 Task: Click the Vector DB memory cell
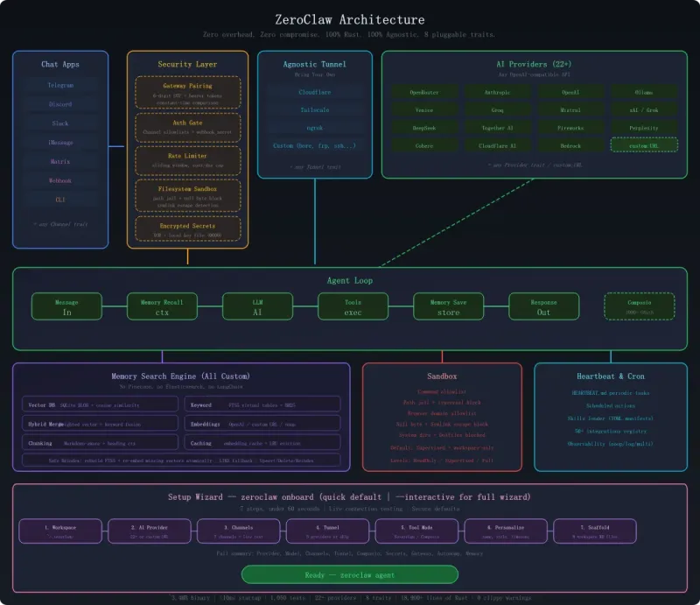point(100,405)
